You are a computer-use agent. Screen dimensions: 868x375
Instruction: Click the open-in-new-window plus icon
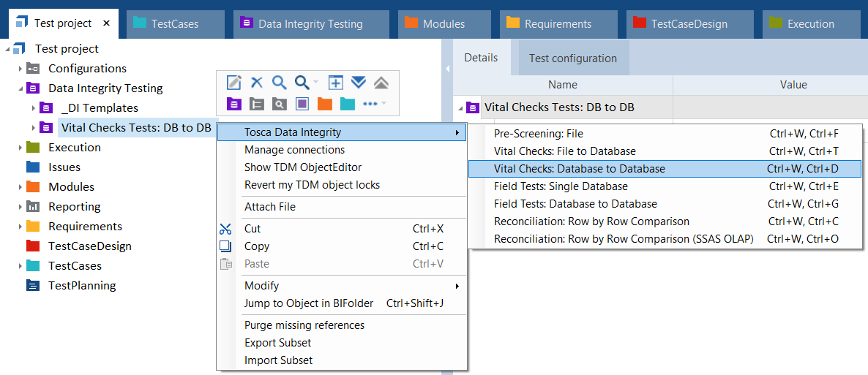point(336,83)
